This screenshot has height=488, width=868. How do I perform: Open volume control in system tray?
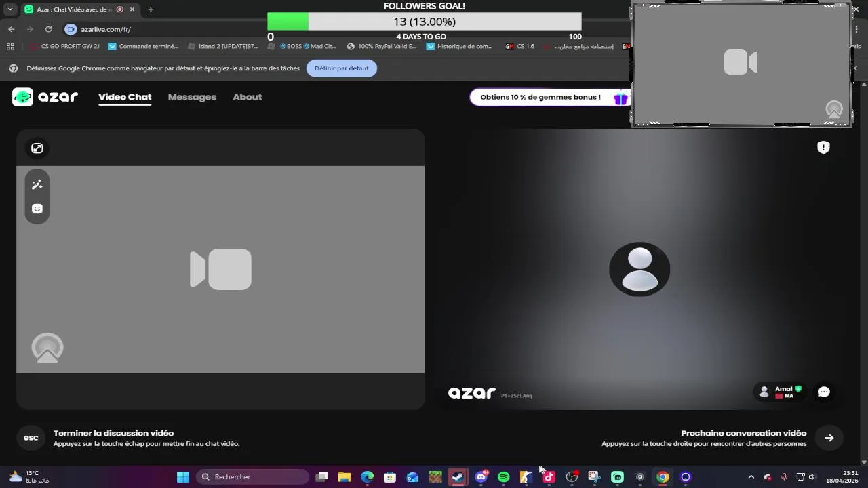[x=812, y=477]
